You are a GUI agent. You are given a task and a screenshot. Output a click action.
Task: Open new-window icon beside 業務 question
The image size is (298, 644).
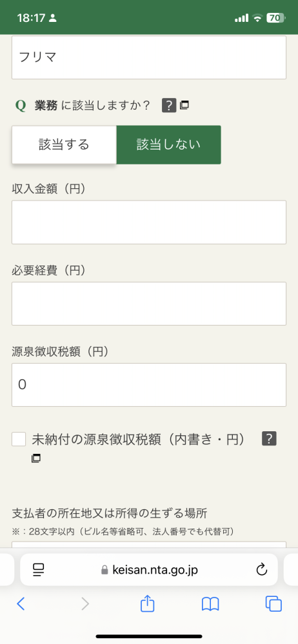tap(184, 105)
